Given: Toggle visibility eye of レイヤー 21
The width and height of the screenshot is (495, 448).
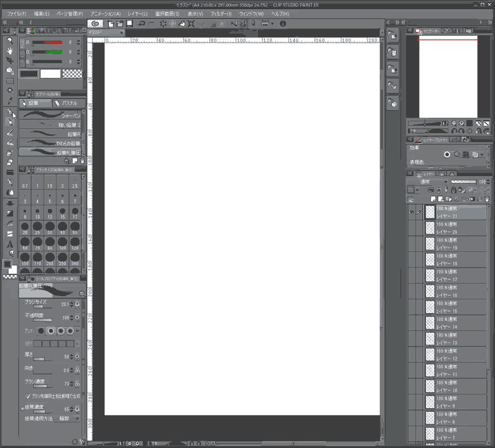Looking at the screenshot, I should pyautogui.click(x=411, y=212).
